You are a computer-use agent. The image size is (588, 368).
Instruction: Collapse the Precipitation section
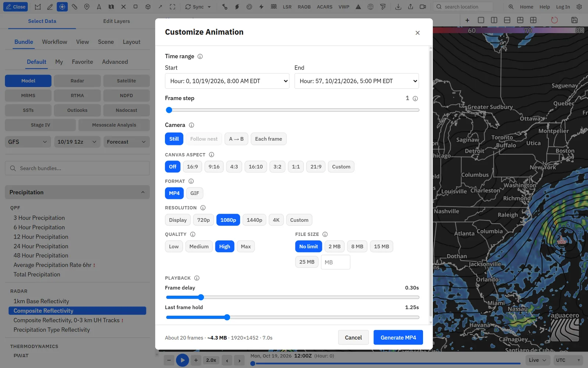pos(77,192)
